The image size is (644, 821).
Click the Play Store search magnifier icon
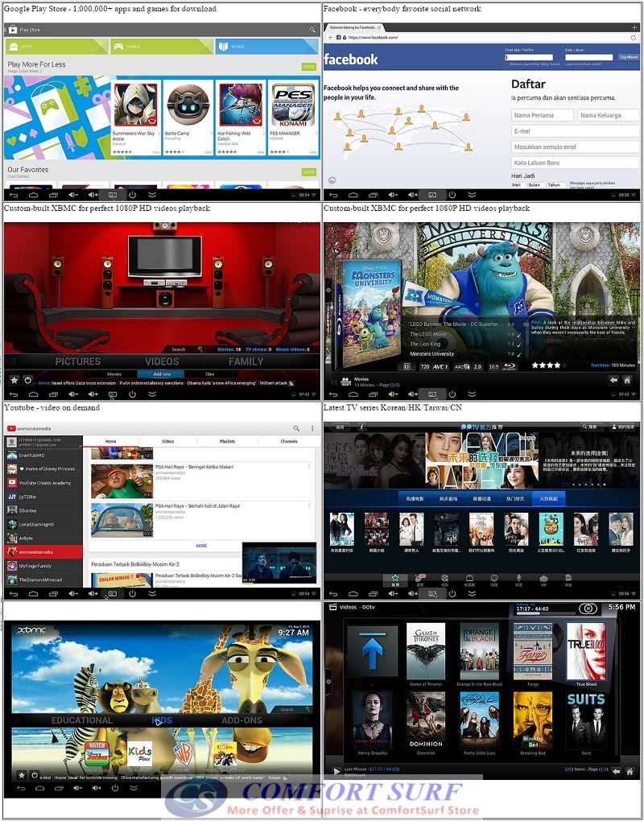(312, 30)
